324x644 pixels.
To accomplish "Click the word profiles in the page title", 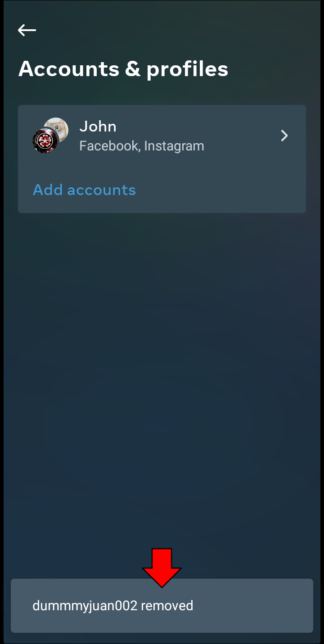I will pyautogui.click(x=188, y=70).
